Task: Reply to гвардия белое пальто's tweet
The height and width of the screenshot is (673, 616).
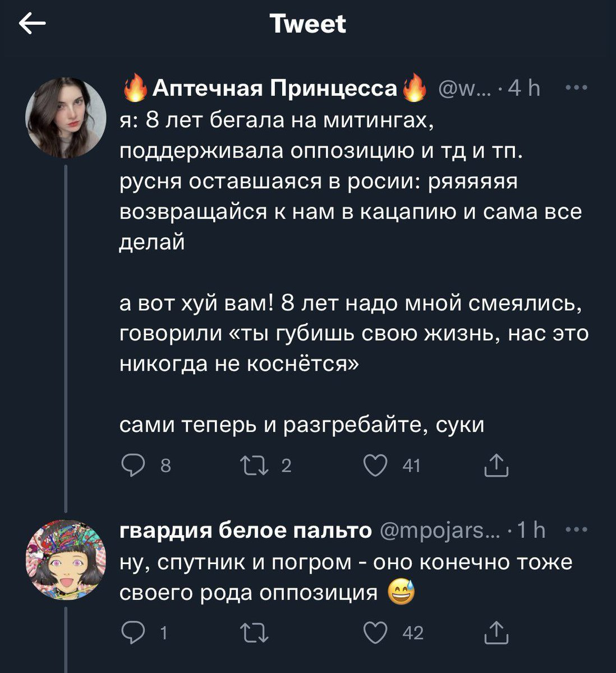Action: click(132, 633)
